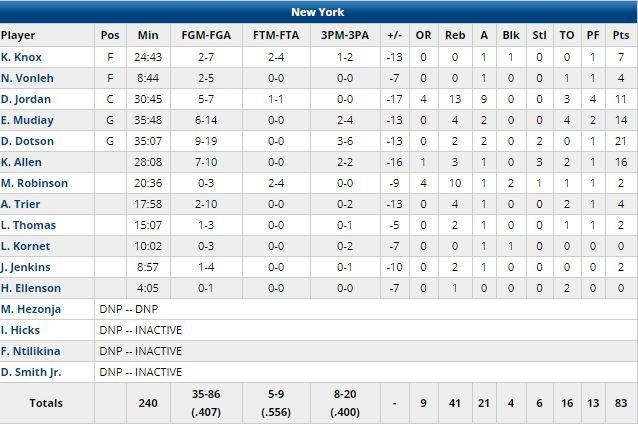Select E. Mudiay in the player list

27,120
